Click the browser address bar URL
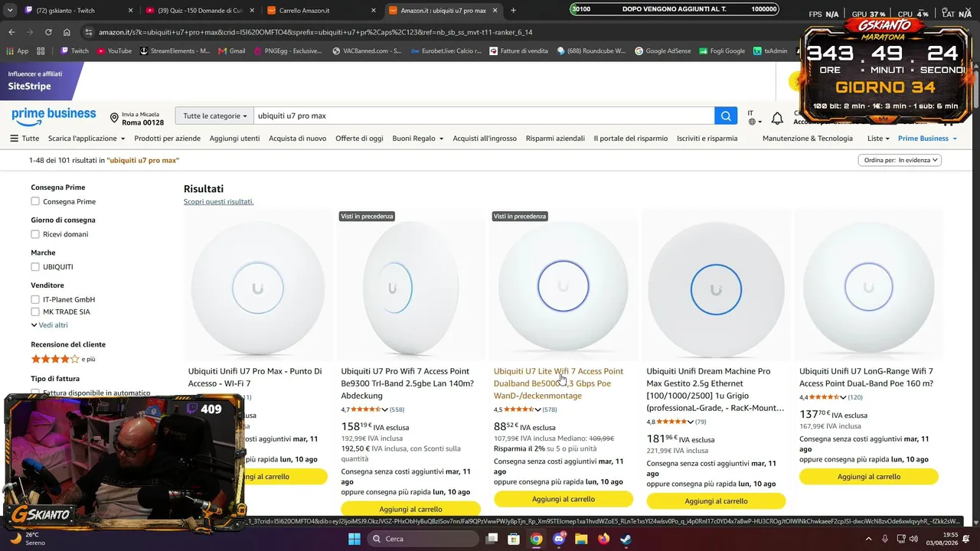Image resolution: width=980 pixels, height=551 pixels. [x=315, y=32]
